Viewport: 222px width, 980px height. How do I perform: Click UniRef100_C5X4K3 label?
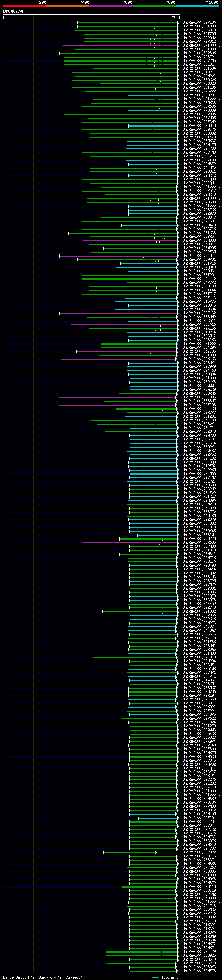coord(199,359)
